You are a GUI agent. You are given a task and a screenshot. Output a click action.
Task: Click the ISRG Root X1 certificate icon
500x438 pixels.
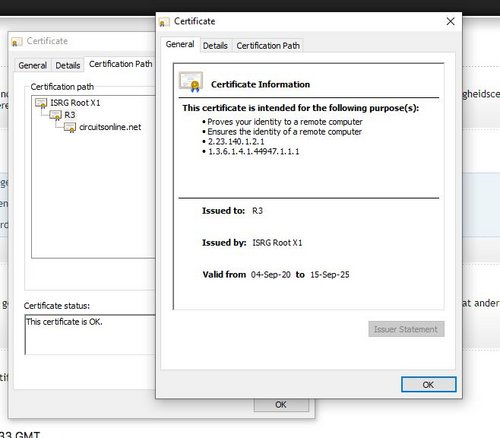(x=41, y=103)
